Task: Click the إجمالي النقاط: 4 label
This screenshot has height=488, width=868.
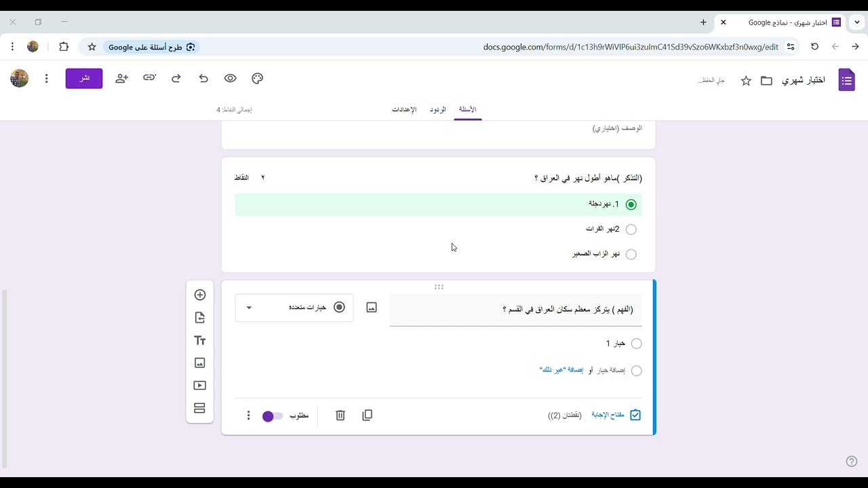Action: coord(235,110)
